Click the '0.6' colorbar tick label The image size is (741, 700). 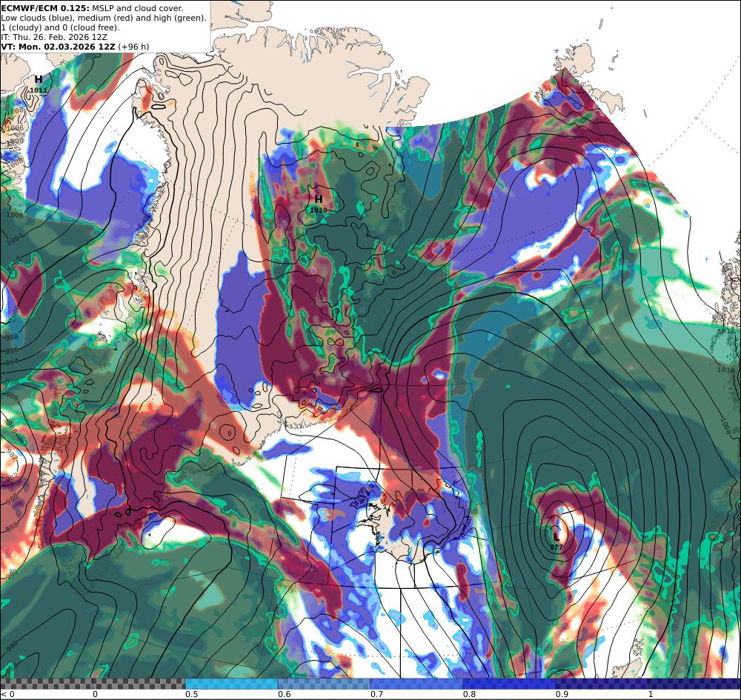click(x=284, y=694)
